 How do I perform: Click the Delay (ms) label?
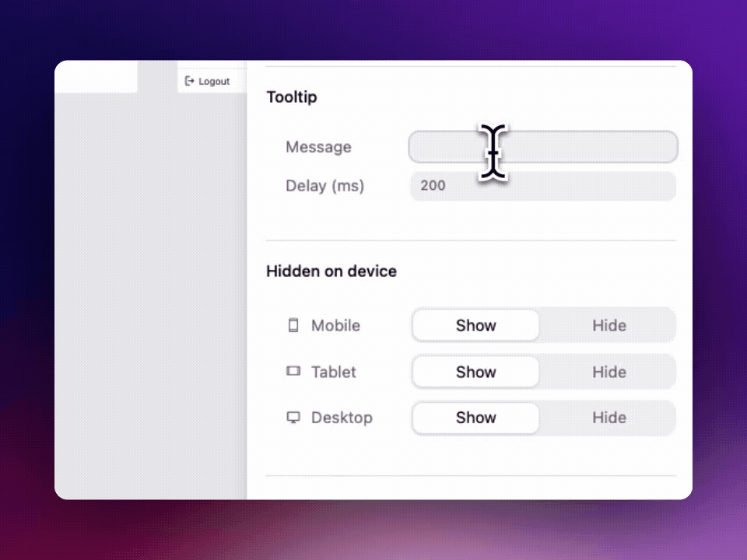point(324,186)
